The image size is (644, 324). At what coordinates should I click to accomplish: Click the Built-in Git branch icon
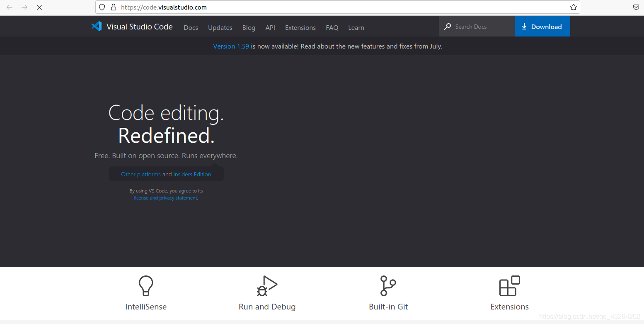(388, 286)
